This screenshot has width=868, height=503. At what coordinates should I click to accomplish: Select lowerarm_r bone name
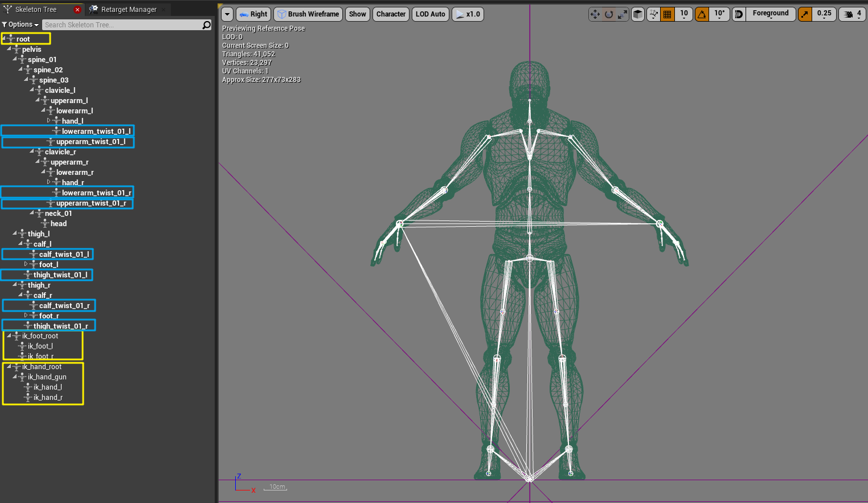75,172
